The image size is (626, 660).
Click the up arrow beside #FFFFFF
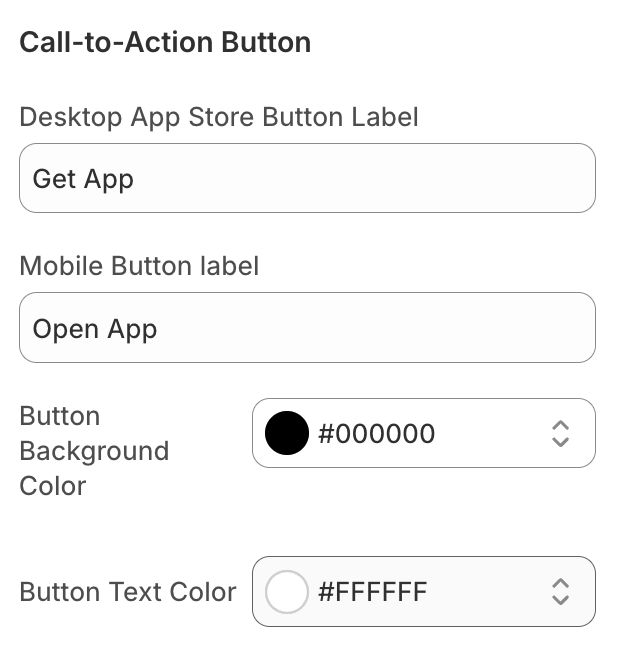(x=560, y=583)
